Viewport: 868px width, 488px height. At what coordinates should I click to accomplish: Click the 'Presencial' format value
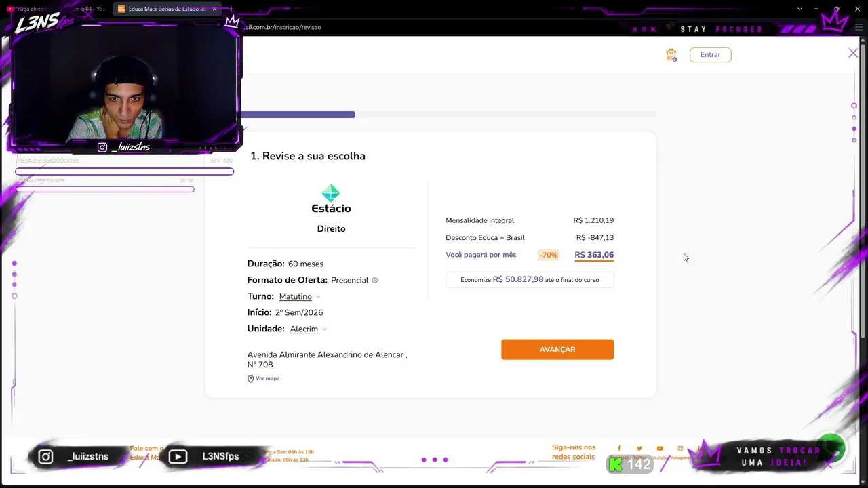click(350, 280)
